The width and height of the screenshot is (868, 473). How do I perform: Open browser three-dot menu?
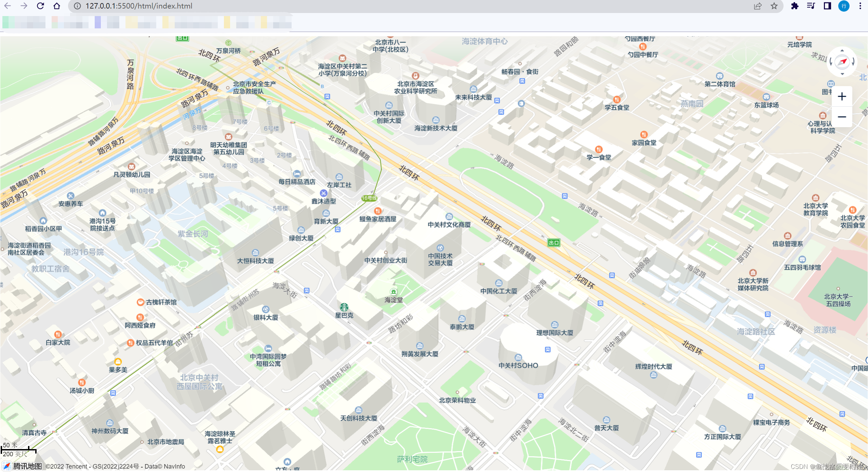(x=860, y=6)
